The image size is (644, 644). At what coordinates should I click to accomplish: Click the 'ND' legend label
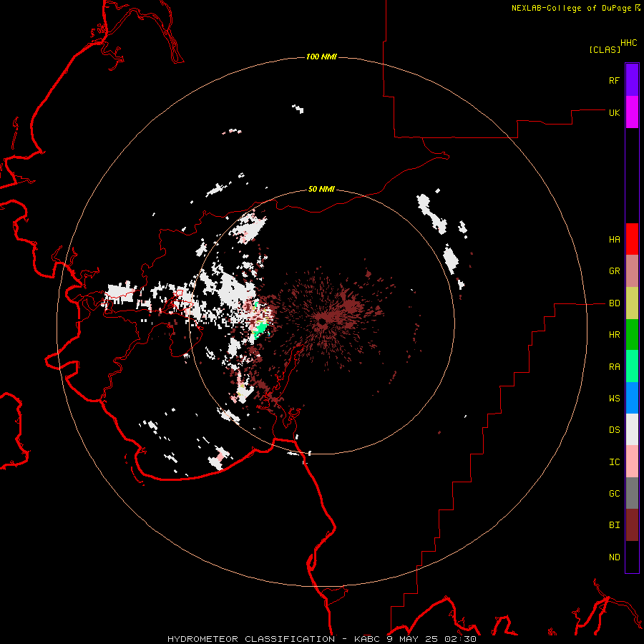pos(614,557)
